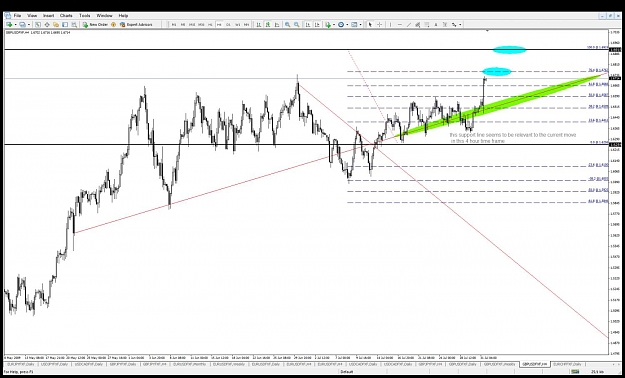Open the View menu

point(32,16)
